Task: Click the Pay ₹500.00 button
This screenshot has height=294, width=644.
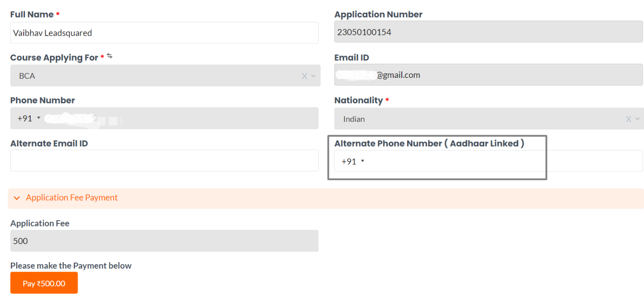Action: 44,283
